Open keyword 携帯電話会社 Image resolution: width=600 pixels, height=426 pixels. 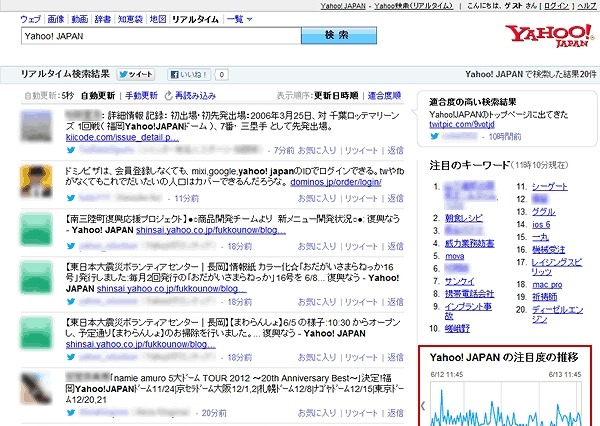click(x=470, y=294)
